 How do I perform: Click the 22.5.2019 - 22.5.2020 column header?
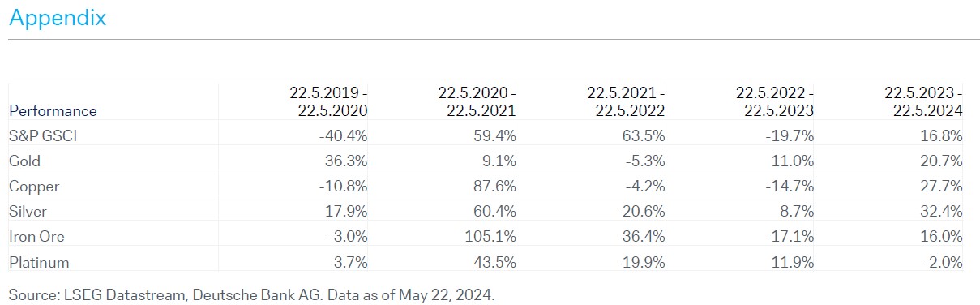(x=328, y=102)
